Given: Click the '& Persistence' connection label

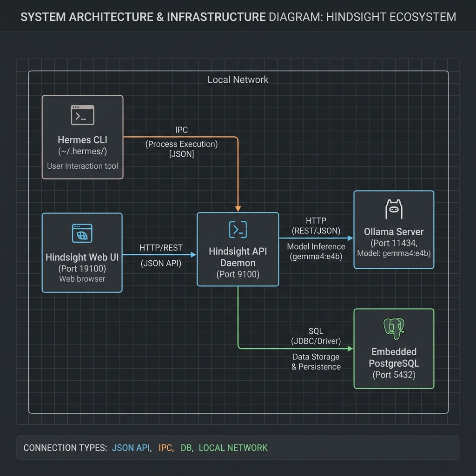Looking at the screenshot, I should [316, 367].
